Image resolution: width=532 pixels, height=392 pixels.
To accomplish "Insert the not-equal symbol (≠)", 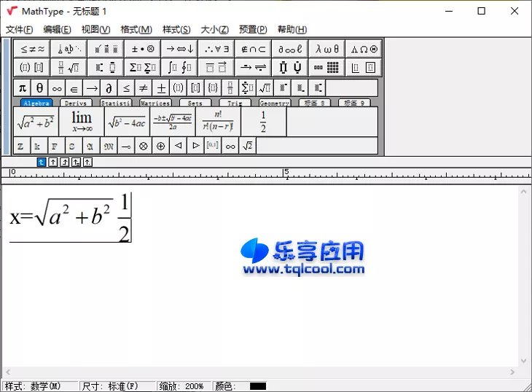I will (x=144, y=88).
